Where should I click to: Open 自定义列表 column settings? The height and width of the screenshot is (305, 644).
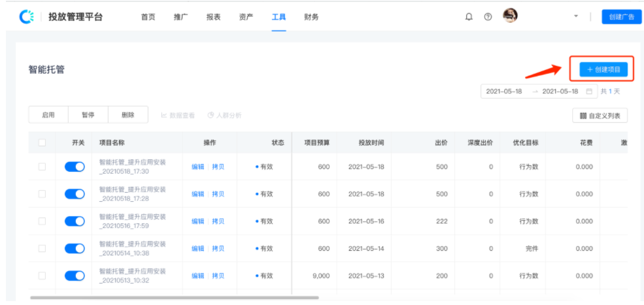click(600, 116)
